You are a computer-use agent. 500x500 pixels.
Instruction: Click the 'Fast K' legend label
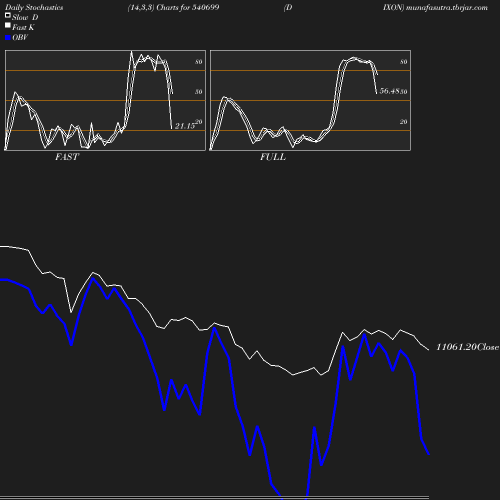pos(23,27)
